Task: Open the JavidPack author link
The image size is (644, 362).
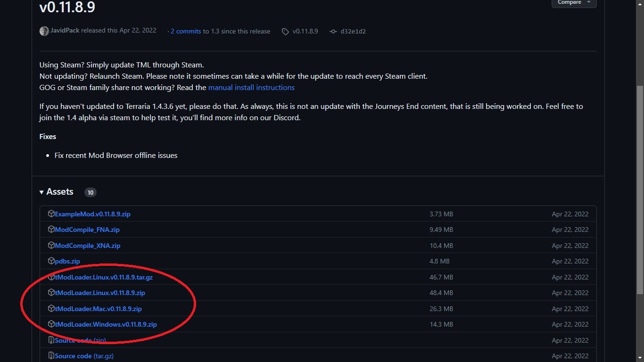Action: pyautogui.click(x=65, y=31)
